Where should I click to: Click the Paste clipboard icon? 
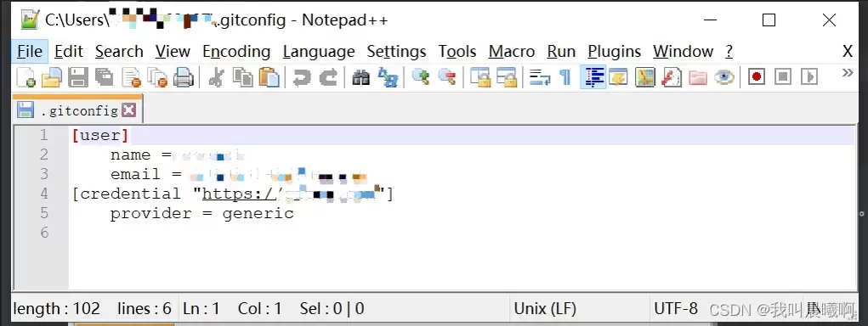tap(269, 77)
